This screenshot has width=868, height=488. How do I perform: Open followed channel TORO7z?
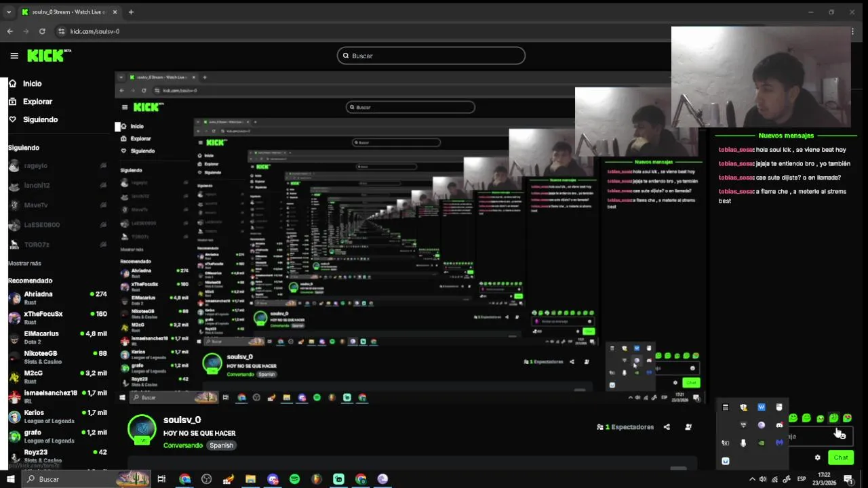(58, 244)
